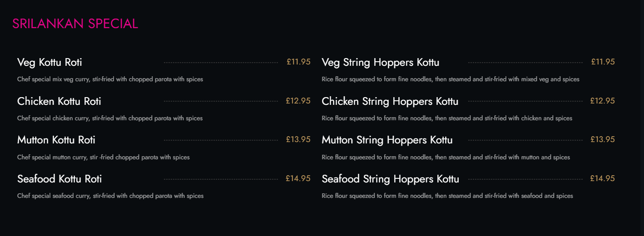This screenshot has width=644, height=236.
Task: Open the Chicken Kottu Roti dish
Action: pos(59,101)
